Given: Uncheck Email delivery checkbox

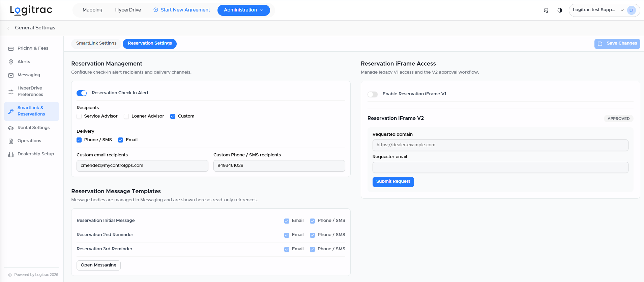Looking at the screenshot, I should [121, 140].
